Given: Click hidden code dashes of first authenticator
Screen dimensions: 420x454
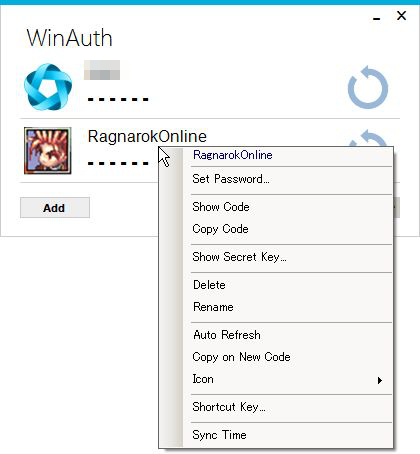Looking at the screenshot, I should 118,99.
